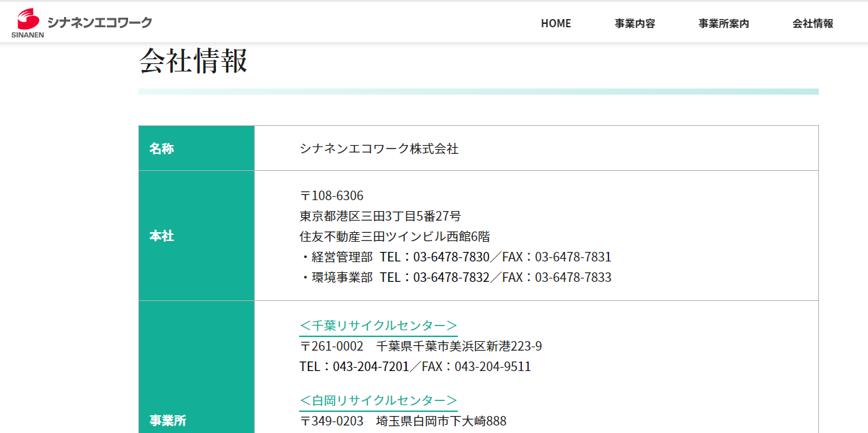
Task: Click the SINANEN logo icon
Action: click(x=27, y=23)
